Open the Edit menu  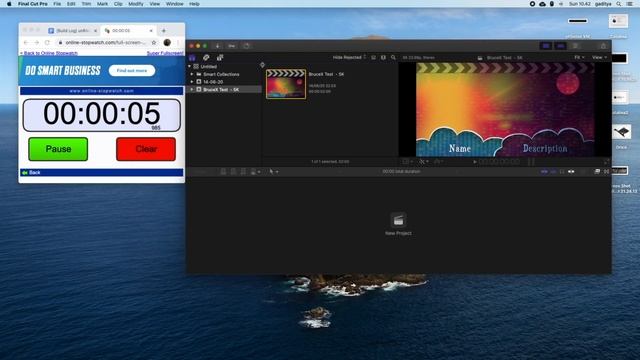coord(71,4)
